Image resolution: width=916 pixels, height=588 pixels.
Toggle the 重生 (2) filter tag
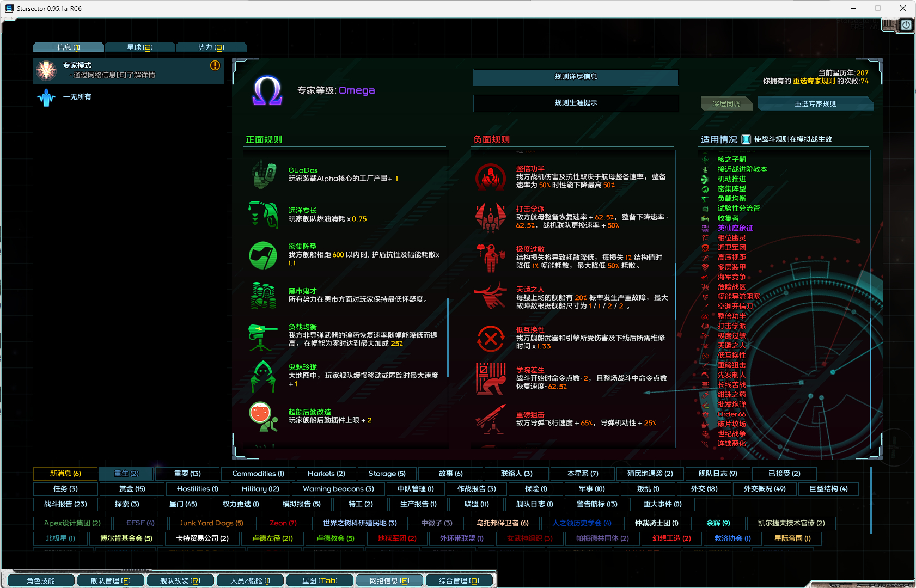pos(126,474)
